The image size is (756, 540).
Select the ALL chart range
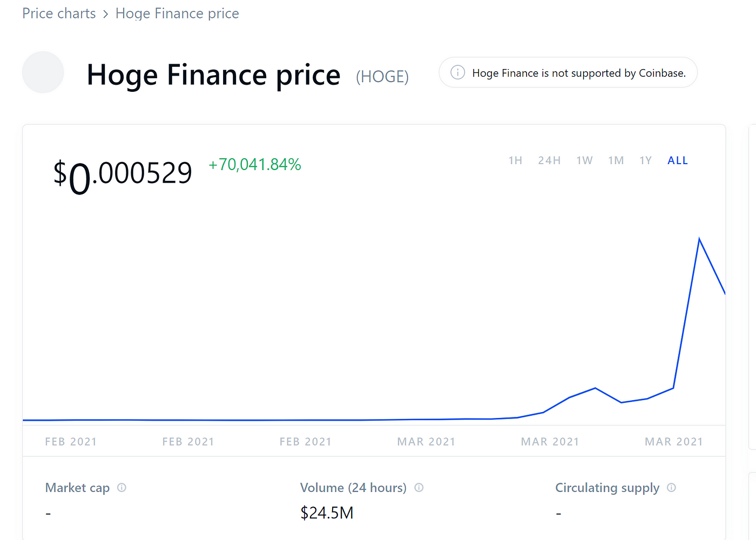coord(678,160)
